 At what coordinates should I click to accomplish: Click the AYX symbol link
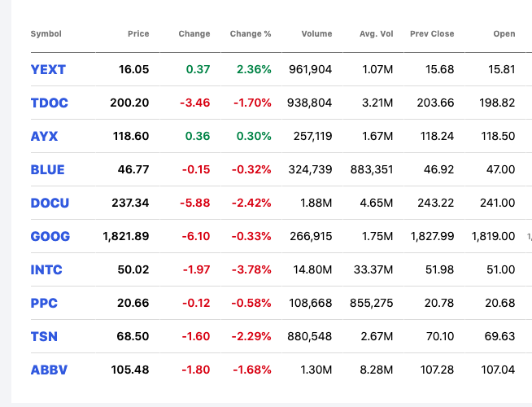(44, 136)
